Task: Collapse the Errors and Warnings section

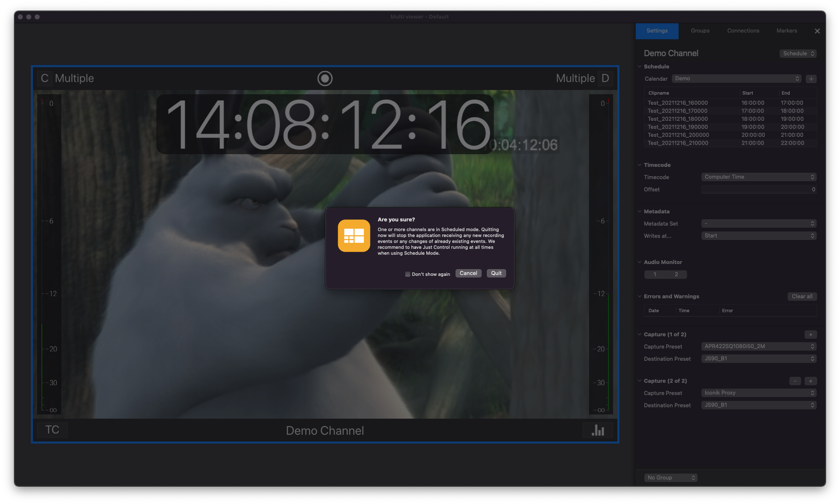Action: (639, 297)
